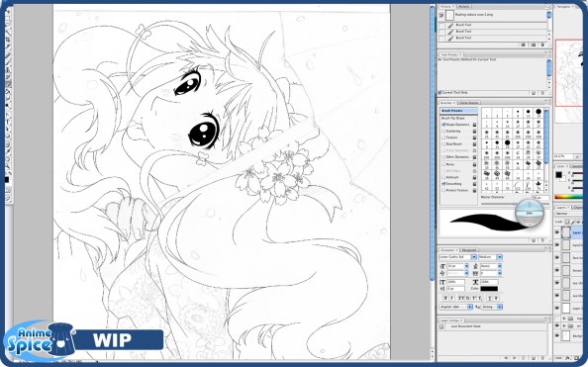Open Brush Presets section
Screen dimensions: 588x367
(x=459, y=111)
